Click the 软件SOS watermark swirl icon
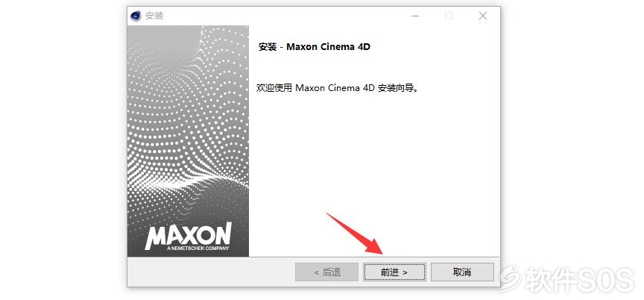 click(x=510, y=279)
